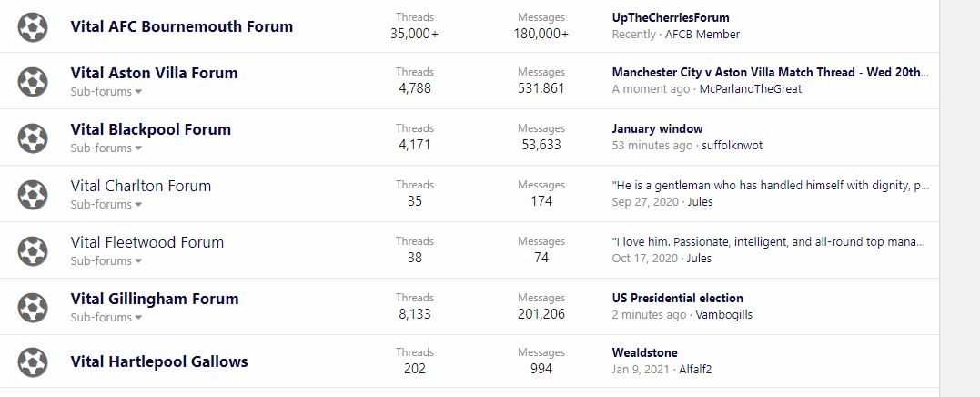
Task: Click the soccer ball icon beside Vital Fleetwood Forum
Action: click(33, 251)
